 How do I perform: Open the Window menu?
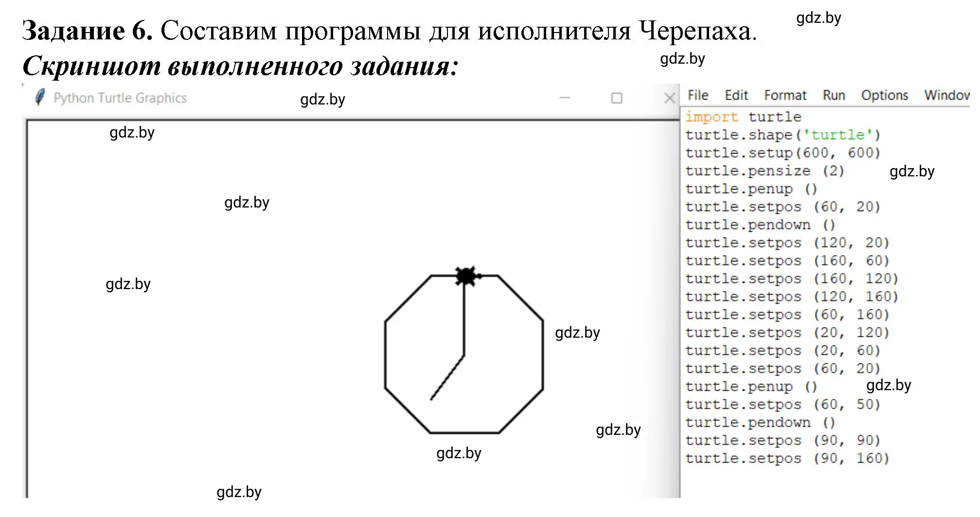coord(947,95)
